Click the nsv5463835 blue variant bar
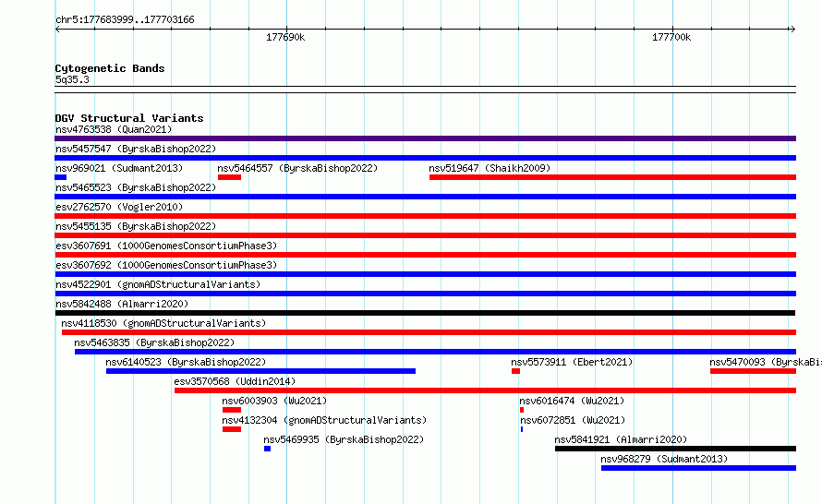 [435, 352]
